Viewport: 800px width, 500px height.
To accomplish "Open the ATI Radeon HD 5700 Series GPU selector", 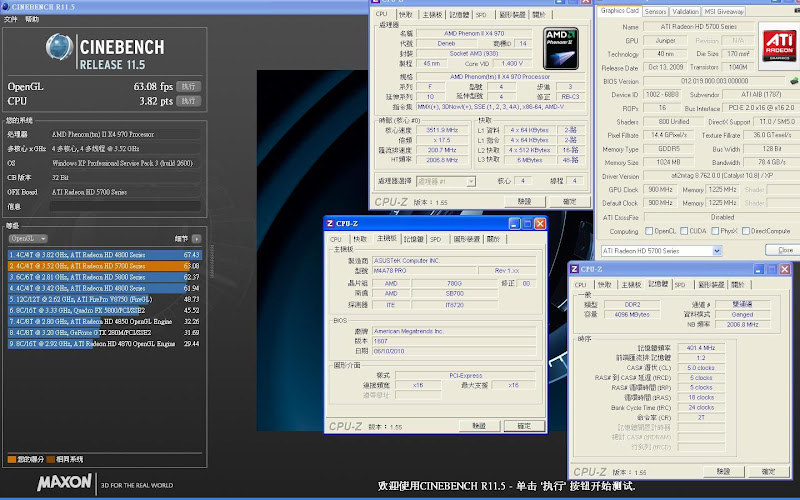I will point(661,251).
